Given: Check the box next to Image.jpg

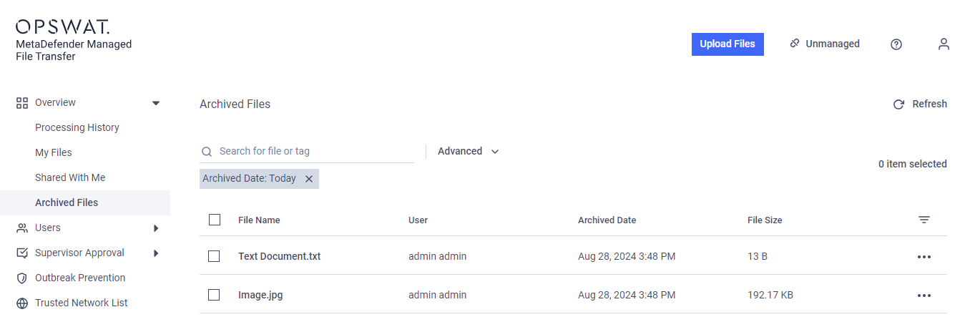Looking at the screenshot, I should [214, 295].
